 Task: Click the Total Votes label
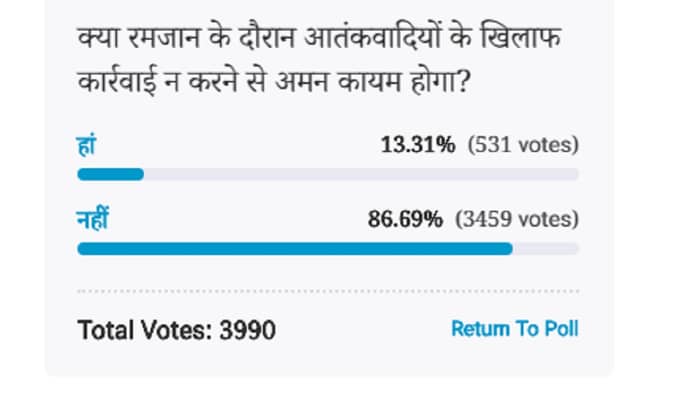click(x=144, y=329)
